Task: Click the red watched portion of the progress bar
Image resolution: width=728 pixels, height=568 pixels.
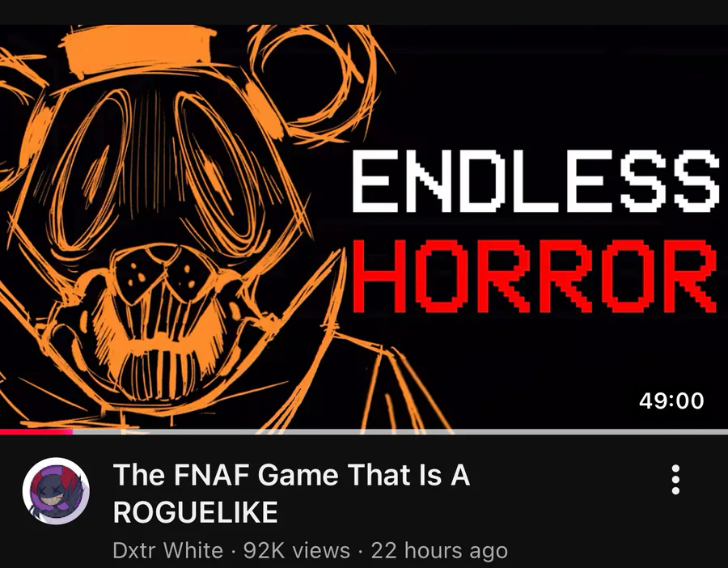Action: (36, 432)
